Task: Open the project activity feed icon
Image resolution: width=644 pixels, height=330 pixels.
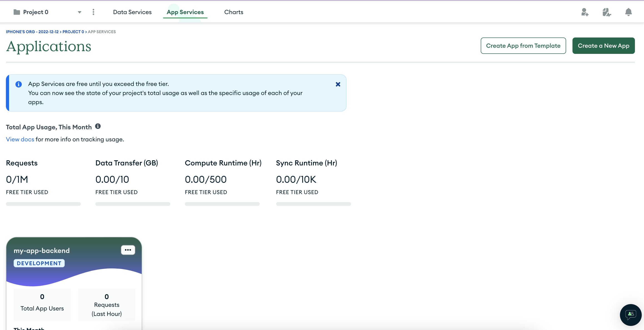Action: (x=607, y=12)
